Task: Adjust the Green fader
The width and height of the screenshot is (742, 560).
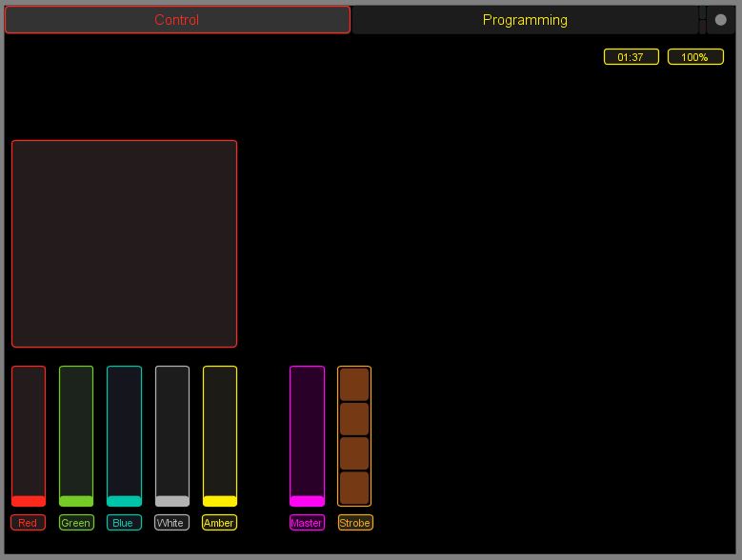Action: click(76, 436)
